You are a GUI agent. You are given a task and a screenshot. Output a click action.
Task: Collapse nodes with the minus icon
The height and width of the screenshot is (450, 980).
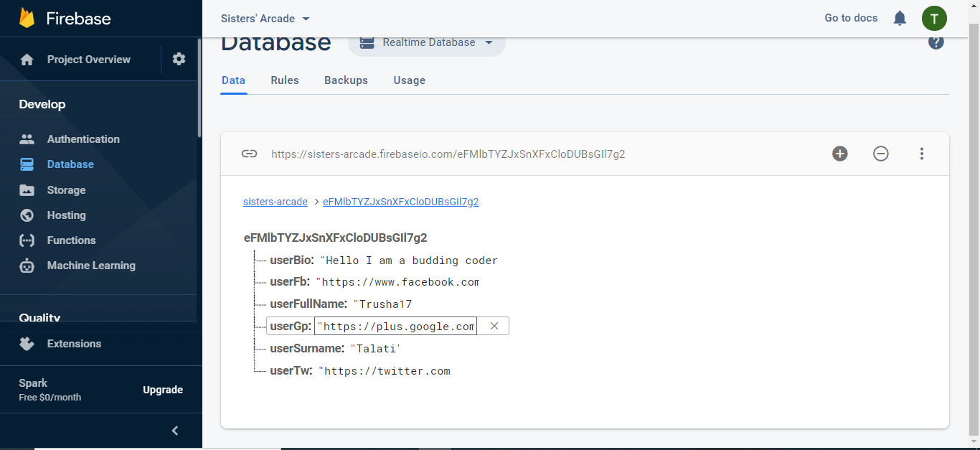click(881, 154)
